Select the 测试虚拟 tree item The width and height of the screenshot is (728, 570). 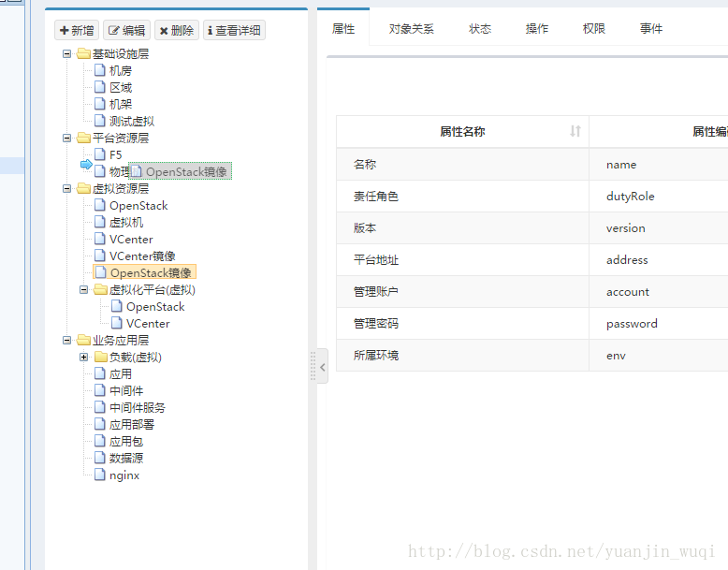tap(132, 122)
